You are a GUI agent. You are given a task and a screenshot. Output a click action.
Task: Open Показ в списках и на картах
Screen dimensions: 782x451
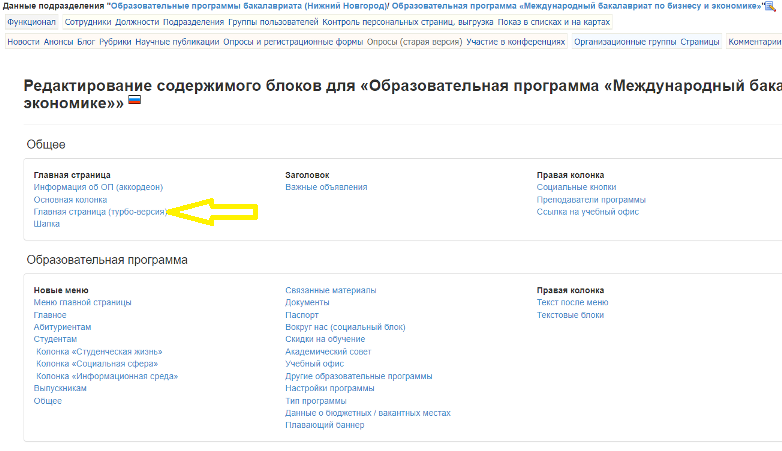pyautogui.click(x=554, y=22)
